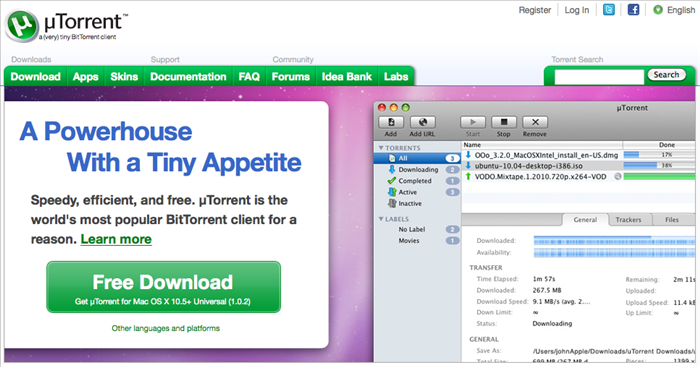Click download arrow icon of OOo_3.2.0 torrent

(468, 155)
